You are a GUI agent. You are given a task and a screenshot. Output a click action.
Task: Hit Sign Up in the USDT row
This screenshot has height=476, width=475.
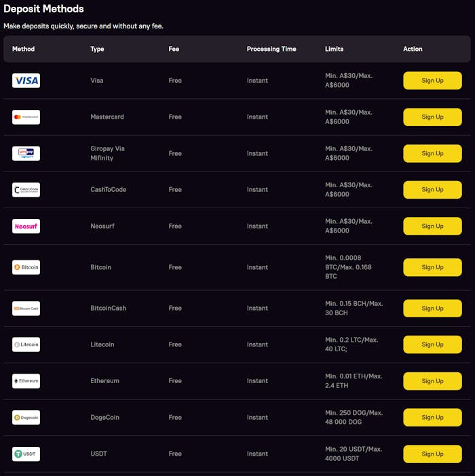[432, 454]
